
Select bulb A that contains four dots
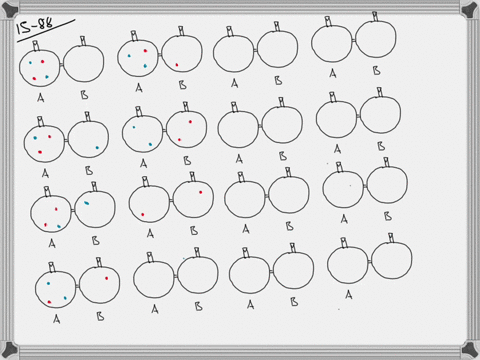point(40,68)
